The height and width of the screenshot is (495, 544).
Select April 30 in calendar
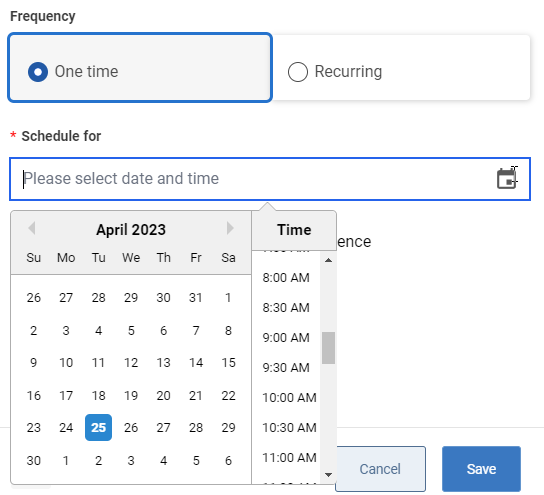[34, 460]
